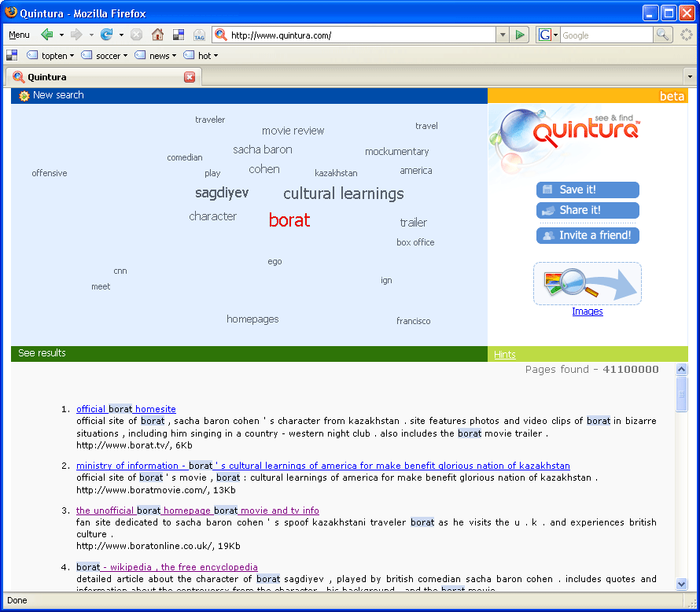700x612 pixels.
Task: Click the box office cloud word
Action: pos(415,242)
